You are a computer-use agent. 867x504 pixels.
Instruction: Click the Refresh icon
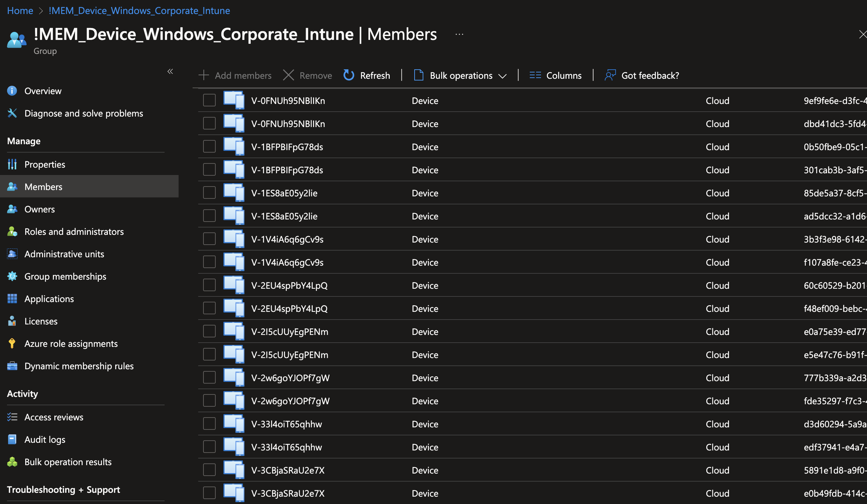(x=348, y=75)
